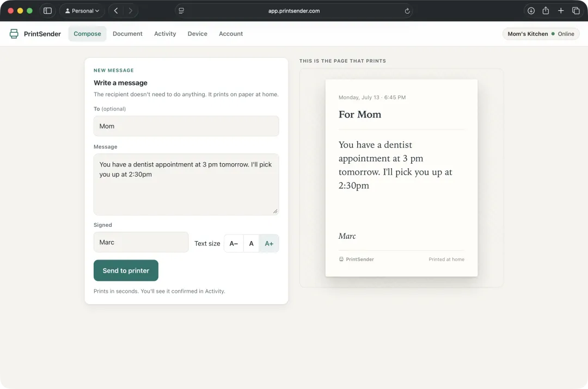Screen dimensions: 588x389
Task: Click the Send to printer button
Action: point(126,270)
